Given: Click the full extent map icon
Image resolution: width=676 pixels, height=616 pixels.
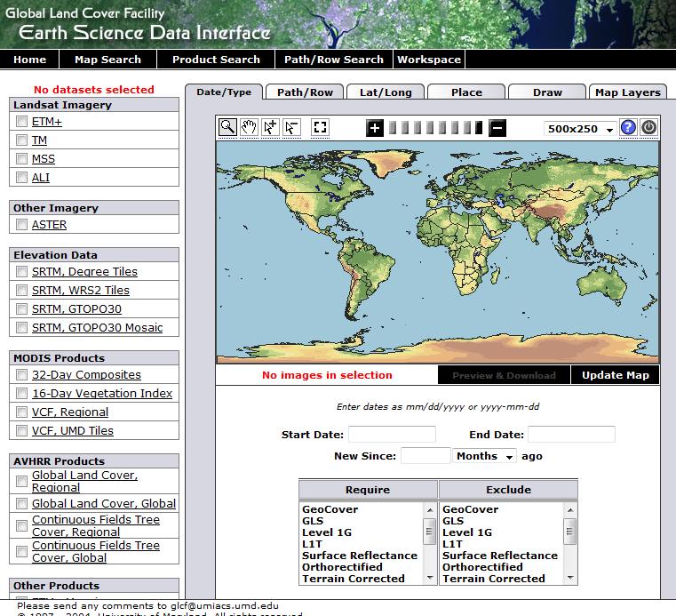Looking at the screenshot, I should coord(320,127).
